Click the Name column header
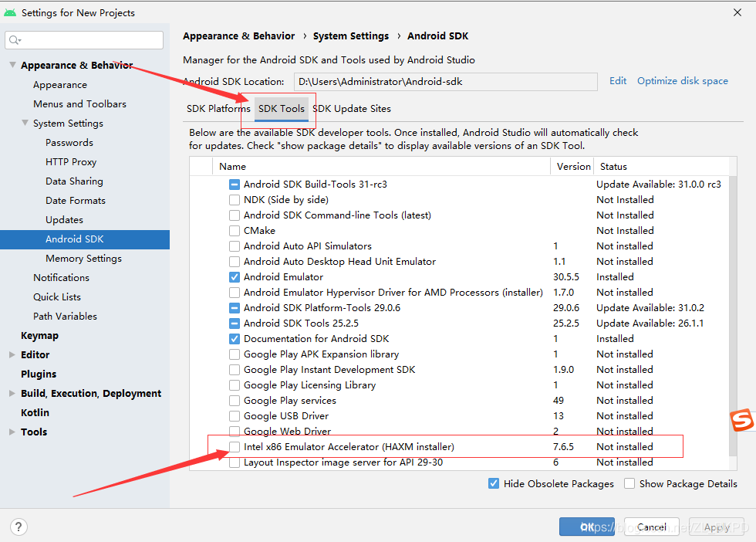Image resolution: width=756 pixels, height=542 pixels. tap(381, 167)
